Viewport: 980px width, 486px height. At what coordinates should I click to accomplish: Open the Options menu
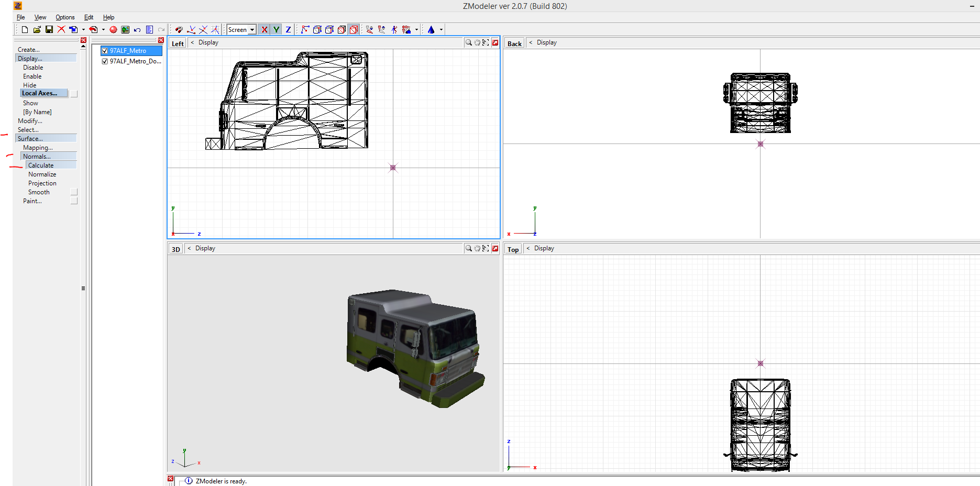(x=65, y=17)
